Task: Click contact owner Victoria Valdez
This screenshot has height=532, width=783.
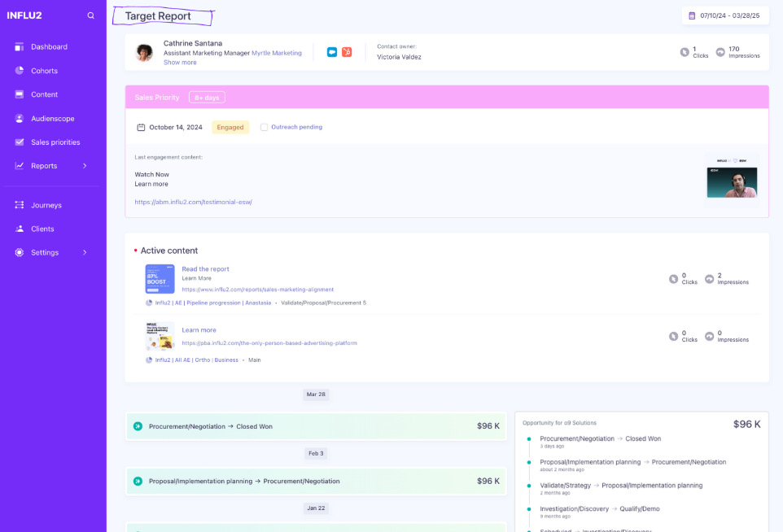Action: [399, 57]
